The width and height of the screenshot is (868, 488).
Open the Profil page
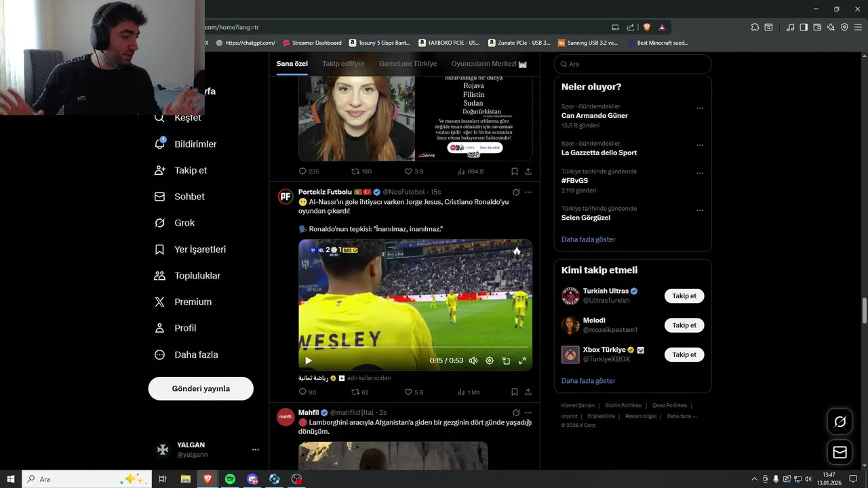175,328
